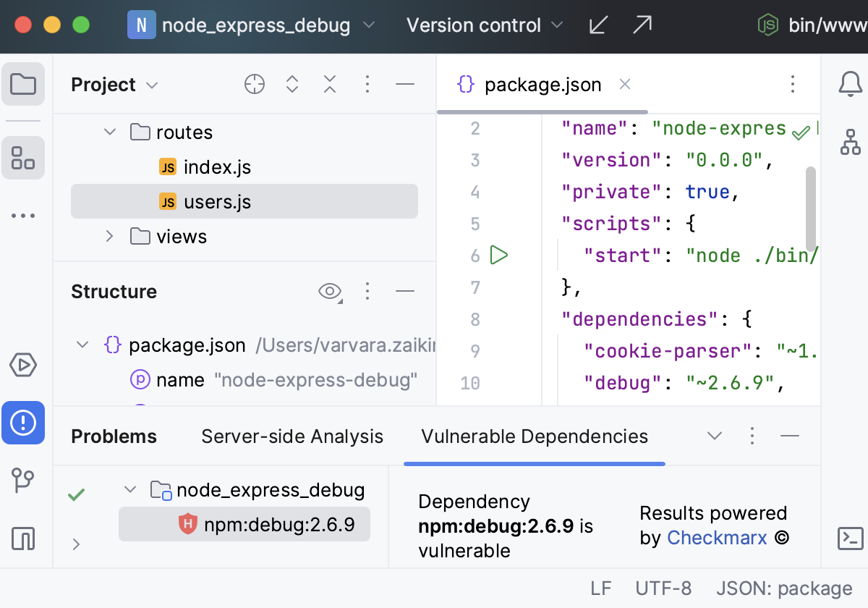
Task: Open the Problems tool window icon
Action: pyautogui.click(x=23, y=422)
